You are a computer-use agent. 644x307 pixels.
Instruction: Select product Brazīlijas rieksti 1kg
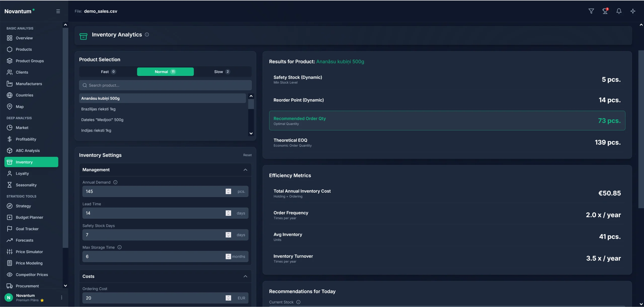click(x=98, y=109)
